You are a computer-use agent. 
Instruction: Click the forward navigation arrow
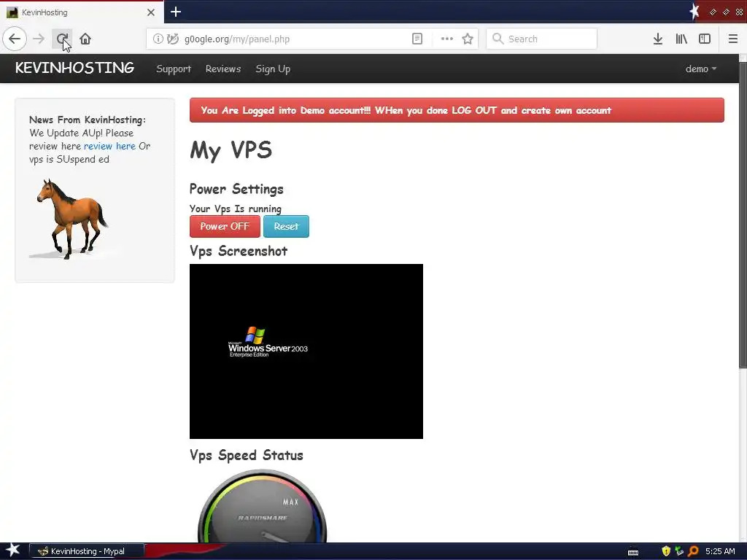click(x=39, y=39)
